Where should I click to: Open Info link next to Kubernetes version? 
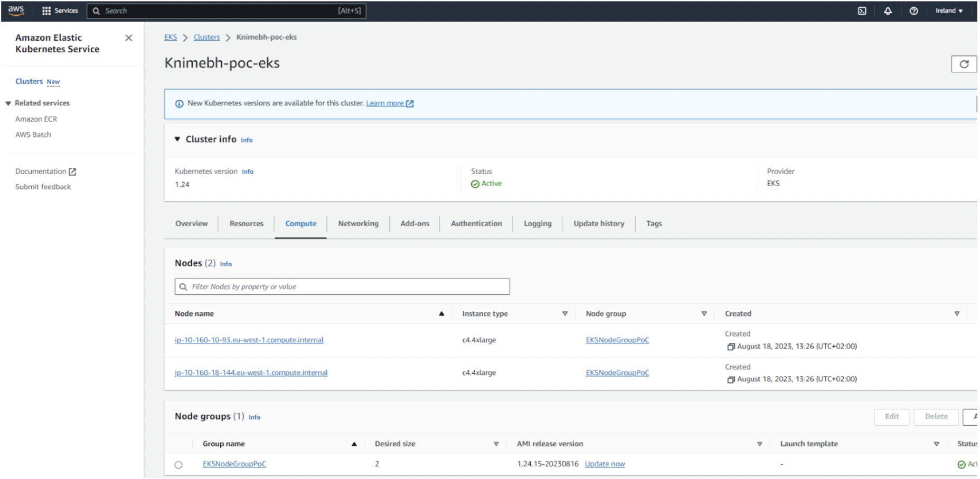coord(248,172)
